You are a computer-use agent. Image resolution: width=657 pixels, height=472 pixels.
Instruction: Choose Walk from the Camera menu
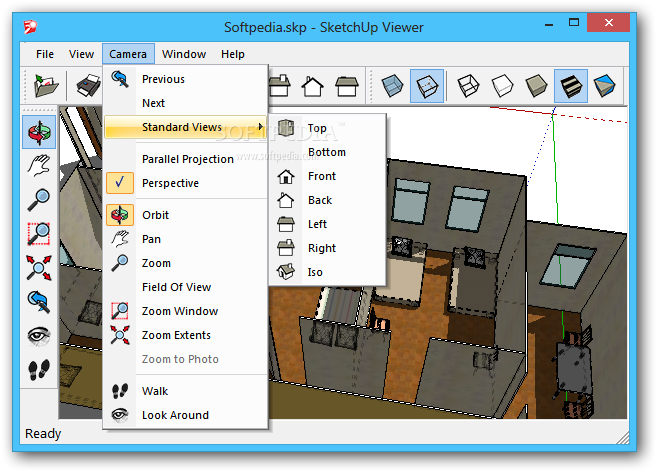185,391
